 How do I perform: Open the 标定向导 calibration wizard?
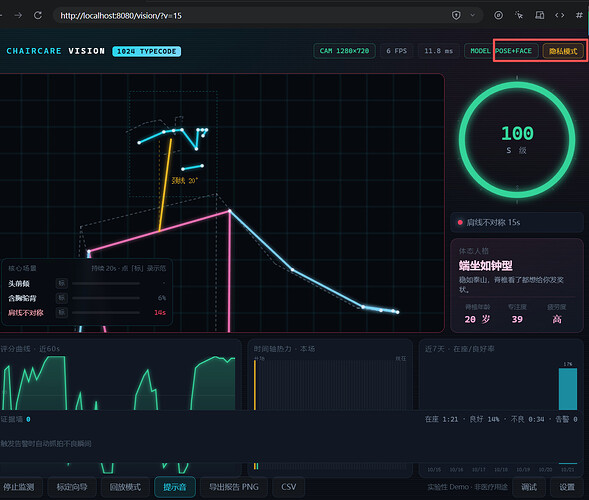pyautogui.click(x=72, y=487)
